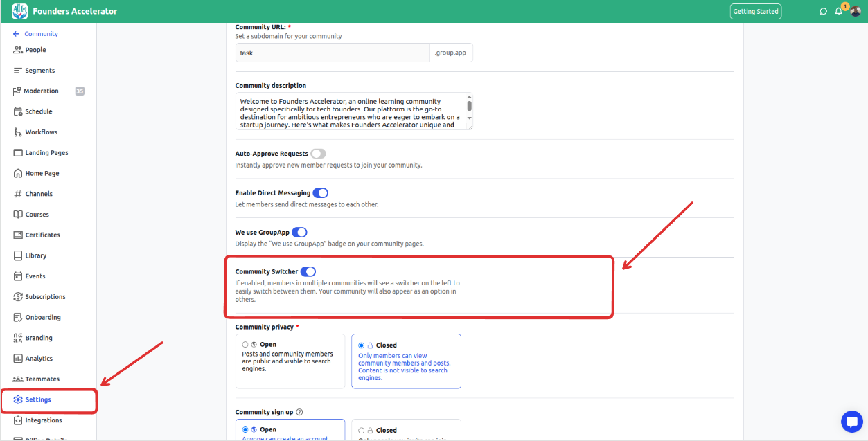Image resolution: width=868 pixels, height=441 pixels.
Task: Select the Open community sign up radio
Action: pyautogui.click(x=245, y=430)
